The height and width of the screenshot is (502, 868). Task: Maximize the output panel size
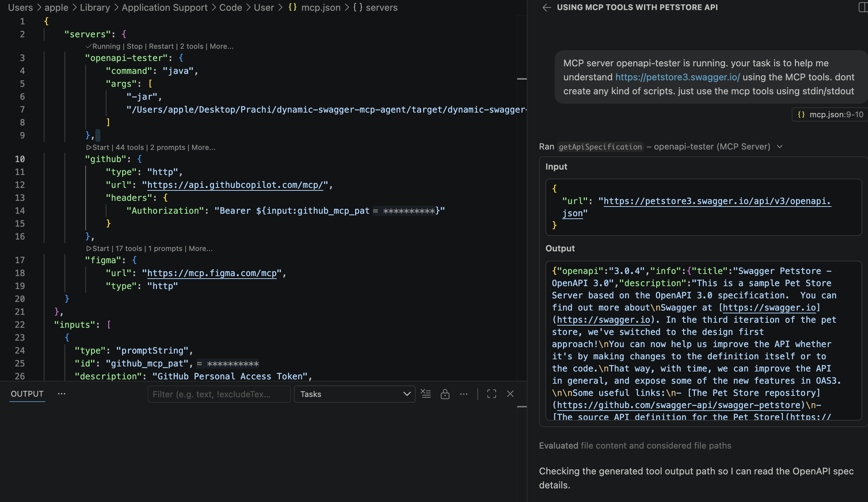click(492, 394)
